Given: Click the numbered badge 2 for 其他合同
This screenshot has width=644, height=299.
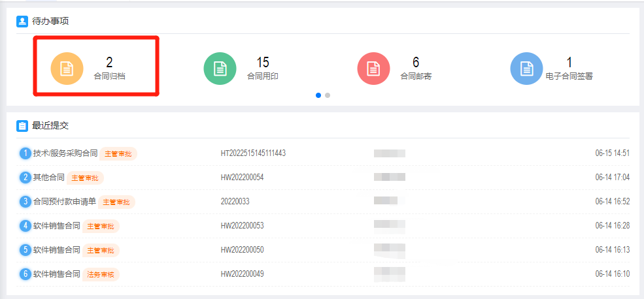Looking at the screenshot, I should pos(25,178).
